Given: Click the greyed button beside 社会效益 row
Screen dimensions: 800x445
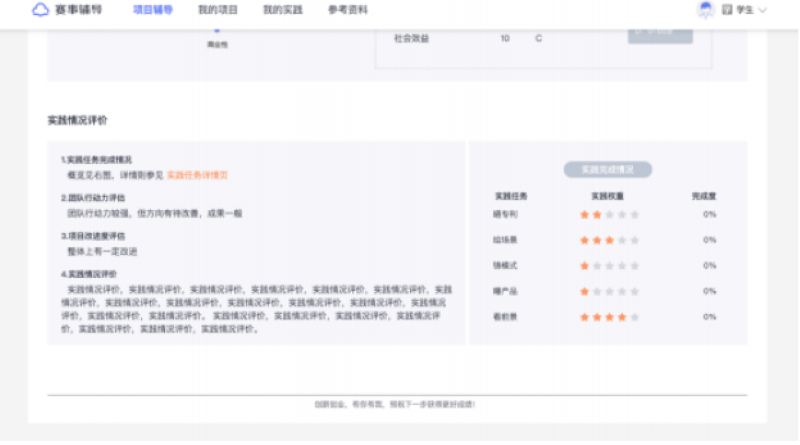Looking at the screenshot, I should pos(659,34).
